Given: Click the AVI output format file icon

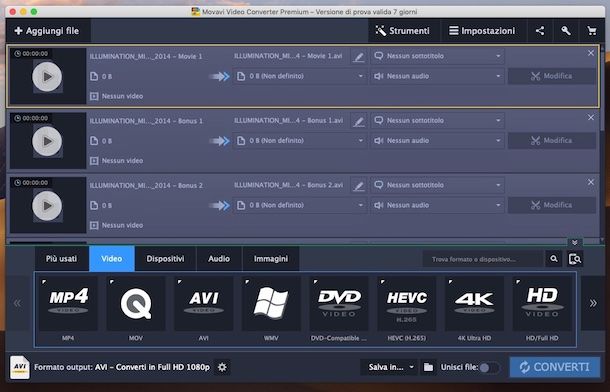Looking at the screenshot, I should coord(20,367).
